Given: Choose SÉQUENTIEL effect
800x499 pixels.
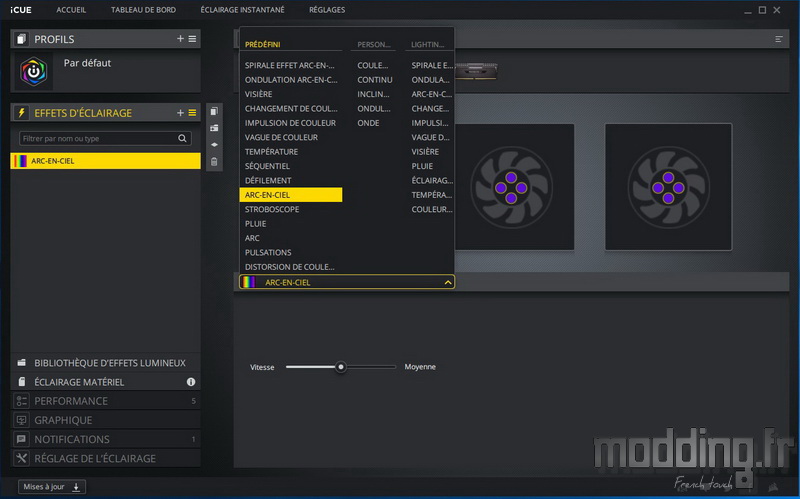Looking at the screenshot, I should click(x=267, y=166).
